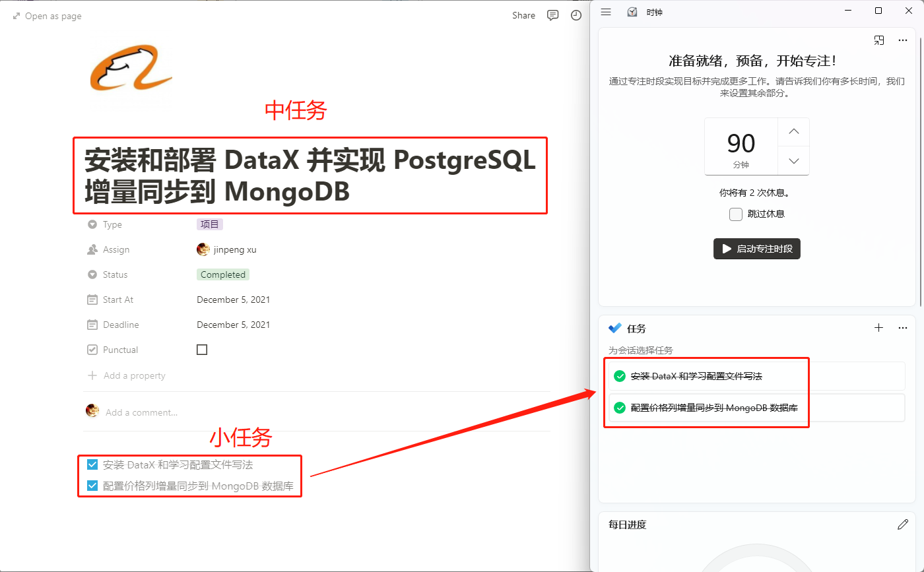Increase focus minutes with up arrow
This screenshot has width=924, height=572.
[x=794, y=132]
